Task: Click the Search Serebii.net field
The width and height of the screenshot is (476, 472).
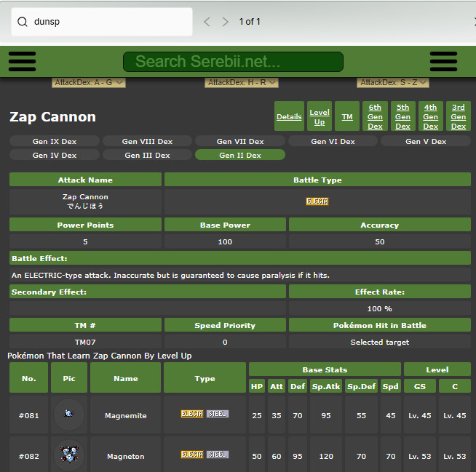Action: [233, 62]
